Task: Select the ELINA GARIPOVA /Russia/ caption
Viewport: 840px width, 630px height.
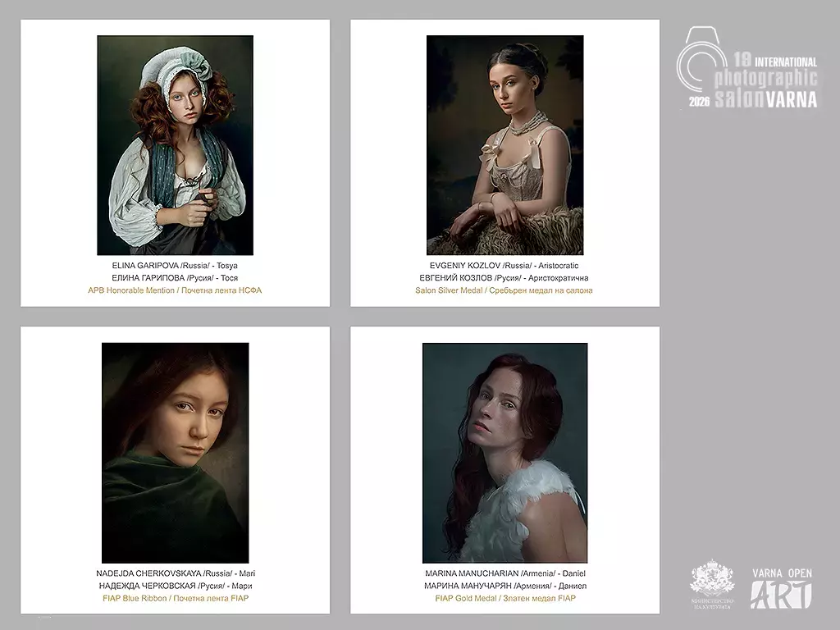Action: point(175,265)
